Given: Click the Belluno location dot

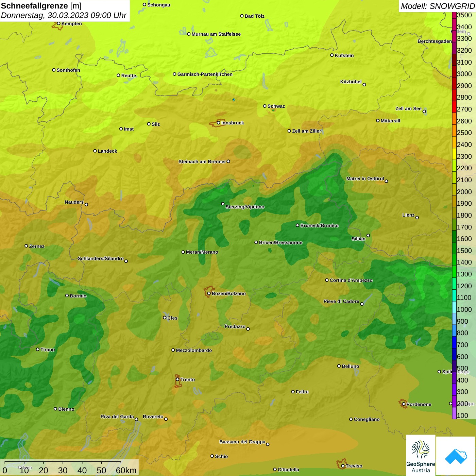Looking at the screenshot, I should (x=339, y=366).
